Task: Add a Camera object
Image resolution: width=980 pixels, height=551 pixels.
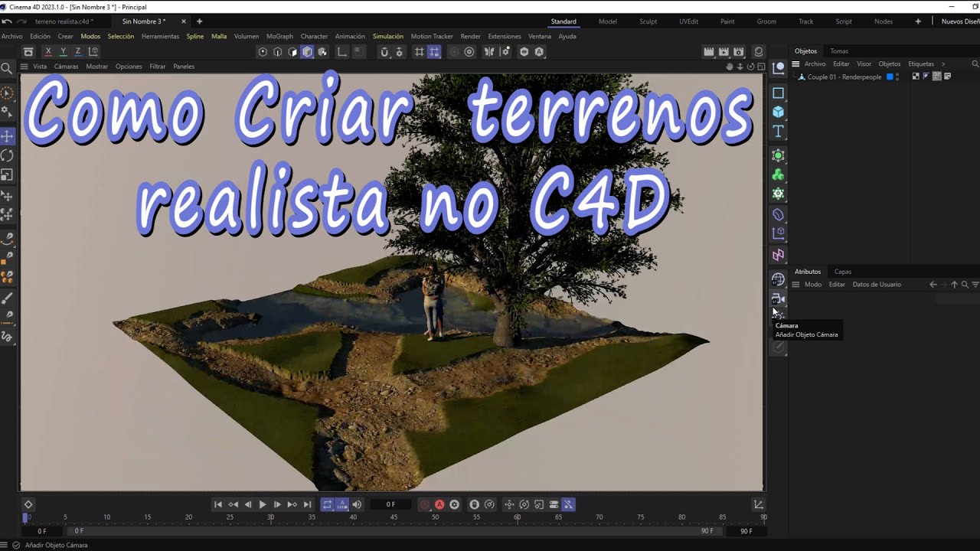Action: 778,298
